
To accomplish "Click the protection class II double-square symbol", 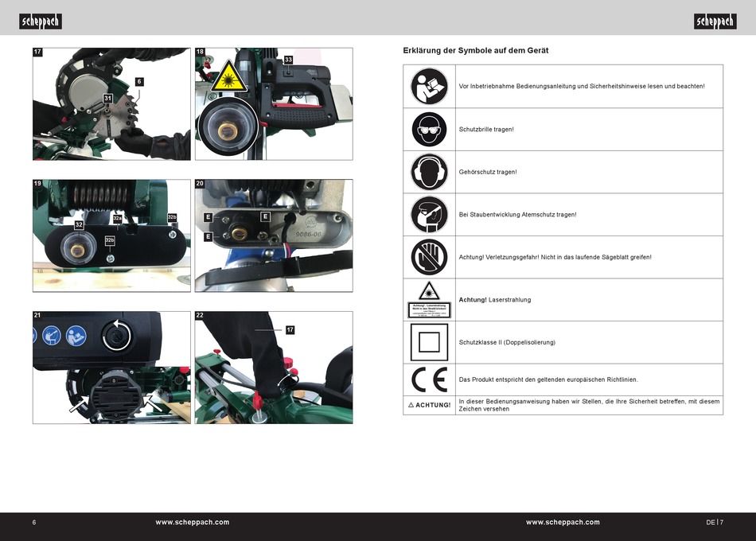I will coord(429,342).
